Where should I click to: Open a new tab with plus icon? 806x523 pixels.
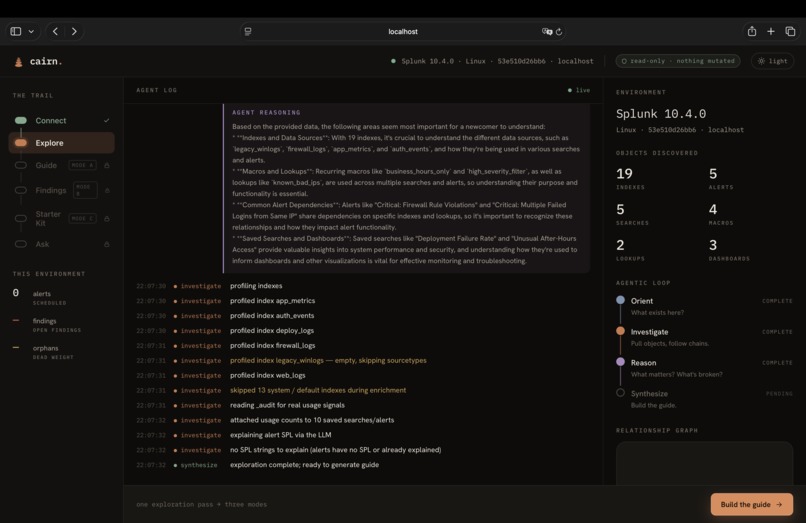coord(771,31)
